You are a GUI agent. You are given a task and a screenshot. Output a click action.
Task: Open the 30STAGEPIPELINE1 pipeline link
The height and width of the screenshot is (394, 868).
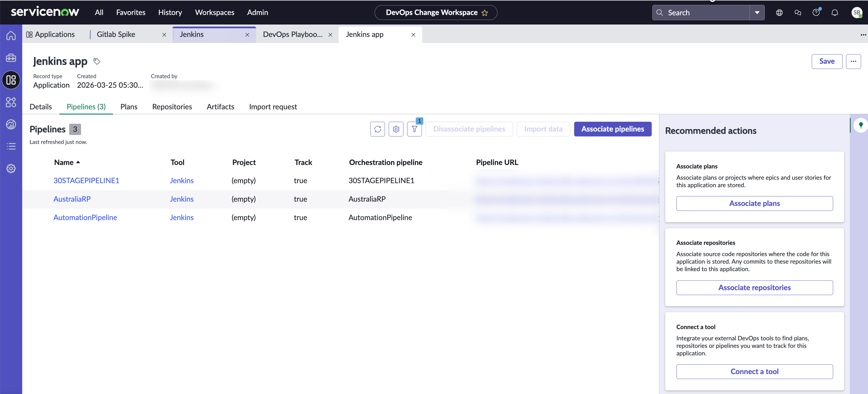point(86,181)
